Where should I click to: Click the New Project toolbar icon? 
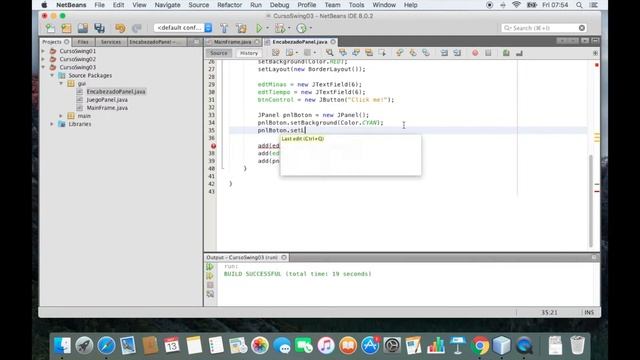click(x=66, y=28)
